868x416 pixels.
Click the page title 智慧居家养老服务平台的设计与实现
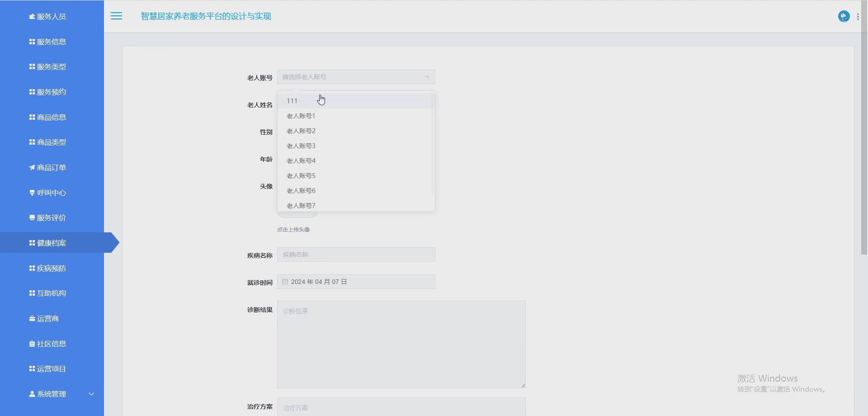[x=206, y=16]
